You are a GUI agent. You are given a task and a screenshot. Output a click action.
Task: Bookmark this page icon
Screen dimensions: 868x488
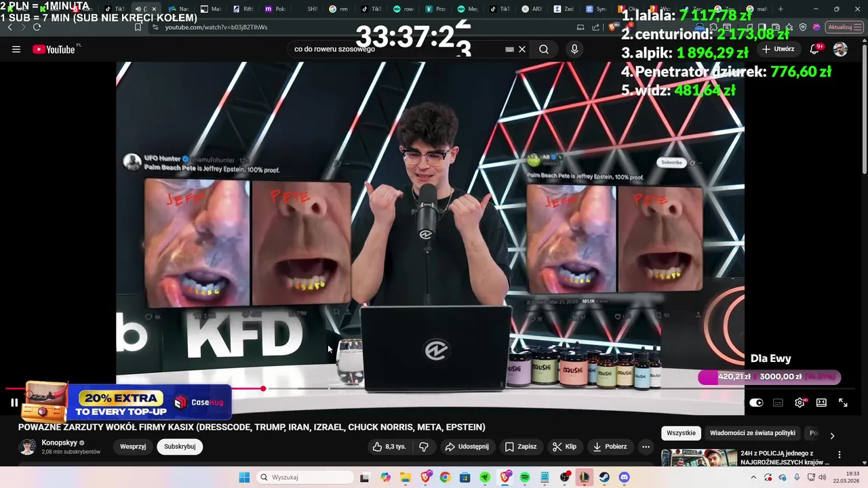coord(138,27)
